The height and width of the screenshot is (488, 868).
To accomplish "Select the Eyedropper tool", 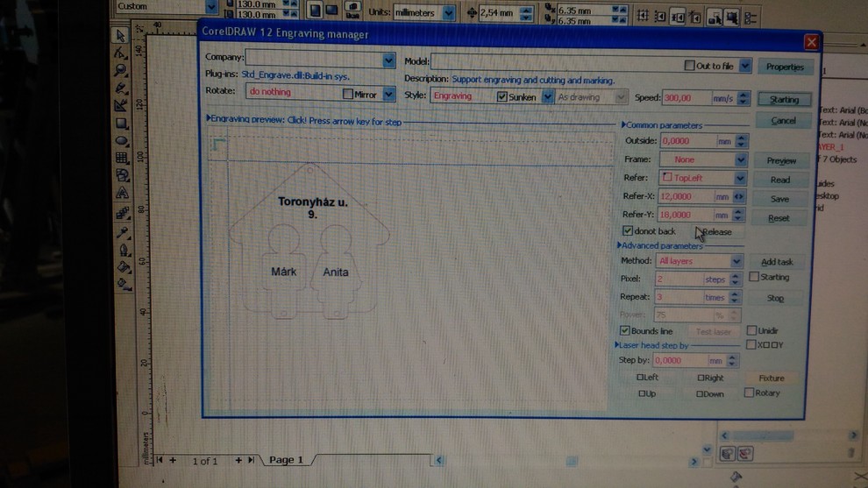I will (x=123, y=232).
